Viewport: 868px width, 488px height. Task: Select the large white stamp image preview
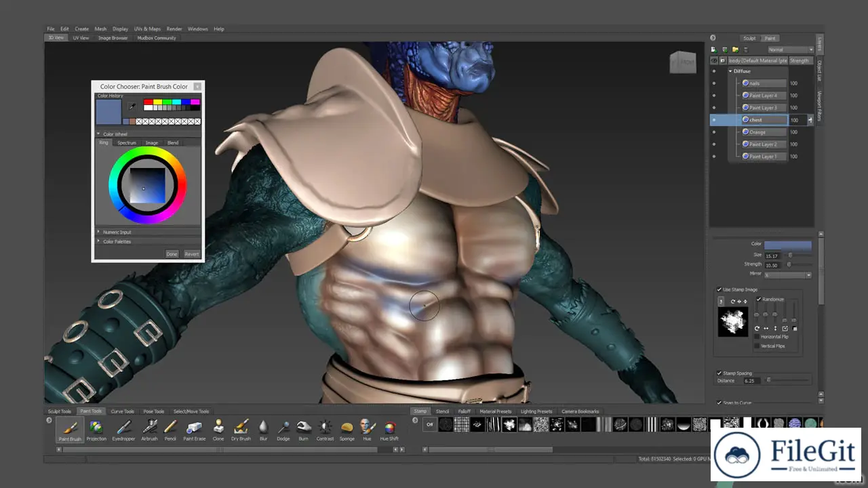point(733,322)
